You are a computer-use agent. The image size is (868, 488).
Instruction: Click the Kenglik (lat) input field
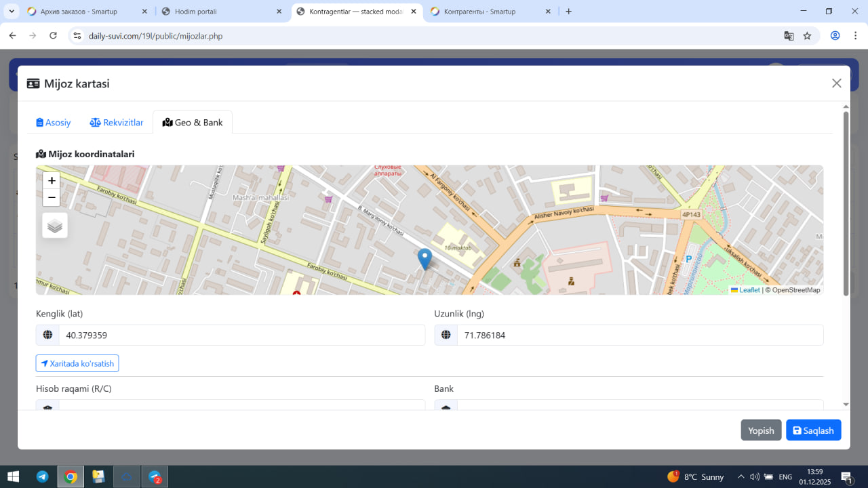click(x=241, y=335)
